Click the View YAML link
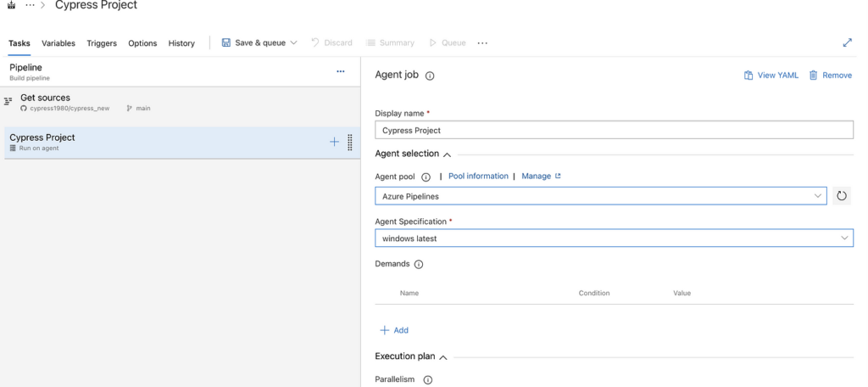868x387 pixels. (771, 76)
